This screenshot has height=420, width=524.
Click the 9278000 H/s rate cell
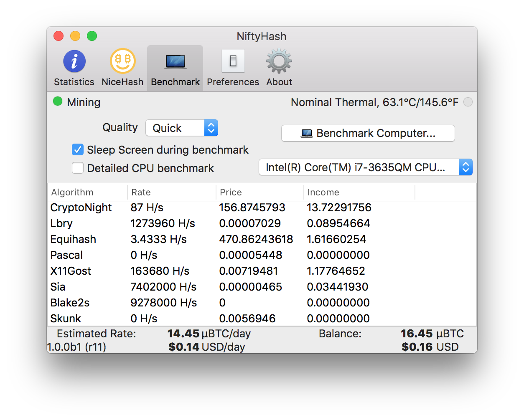coord(164,303)
